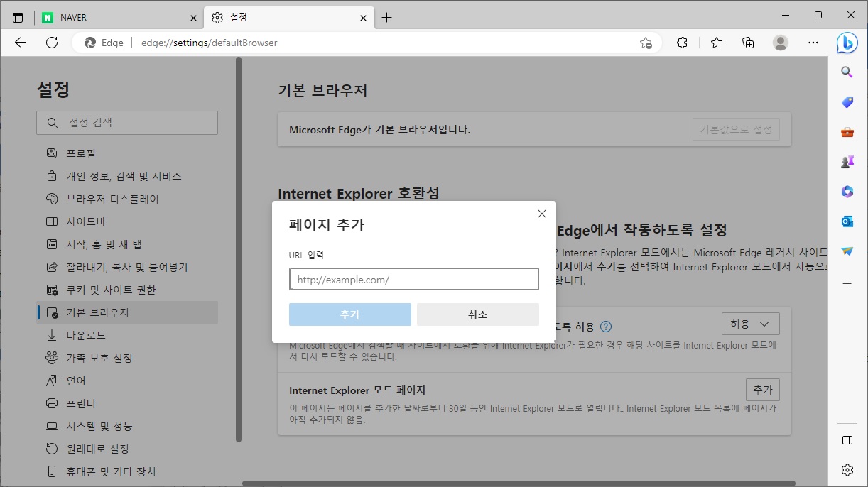Click the 설정 검색 search box
Viewport: 868px width, 487px height.
pos(127,123)
